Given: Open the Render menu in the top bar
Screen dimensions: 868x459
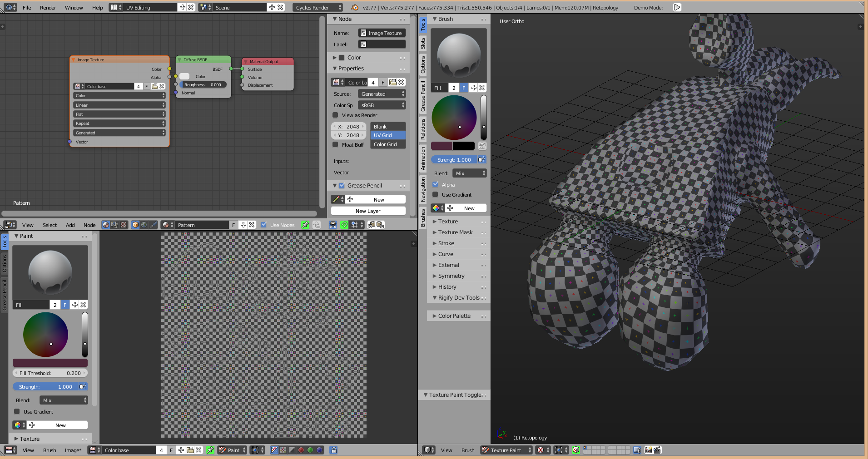Looking at the screenshot, I should (48, 7).
